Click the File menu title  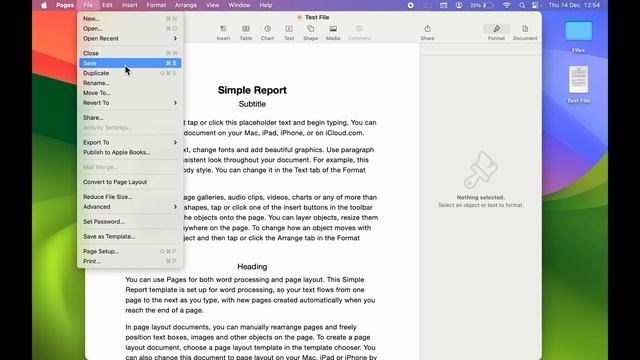(x=88, y=5)
